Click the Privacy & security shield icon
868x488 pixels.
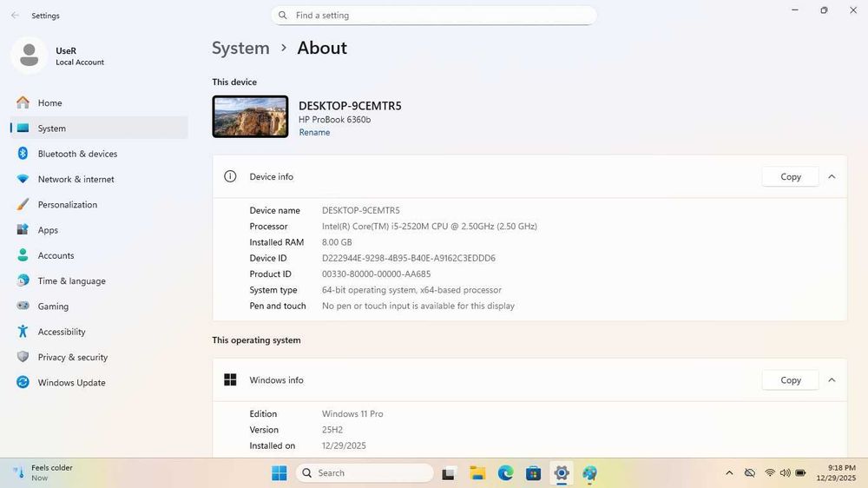23,357
